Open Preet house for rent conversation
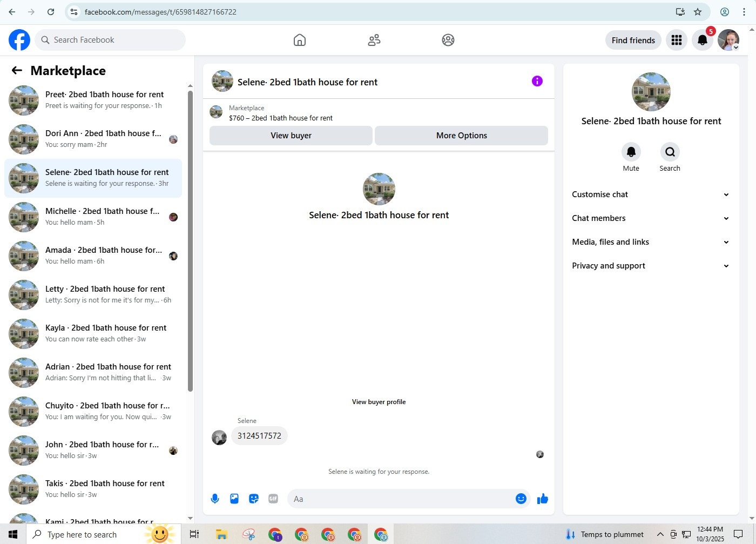Screen dimensions: 756x544 pyautogui.click(x=93, y=100)
